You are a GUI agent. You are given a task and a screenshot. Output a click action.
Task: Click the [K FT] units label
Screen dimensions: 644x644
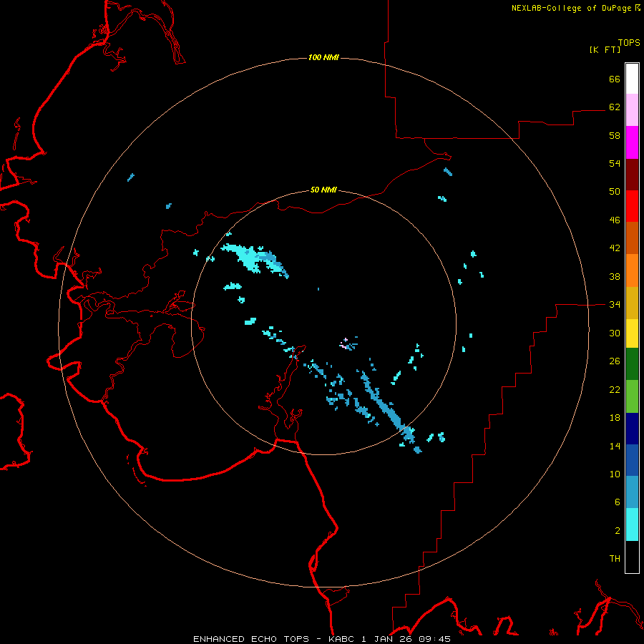tap(605, 49)
